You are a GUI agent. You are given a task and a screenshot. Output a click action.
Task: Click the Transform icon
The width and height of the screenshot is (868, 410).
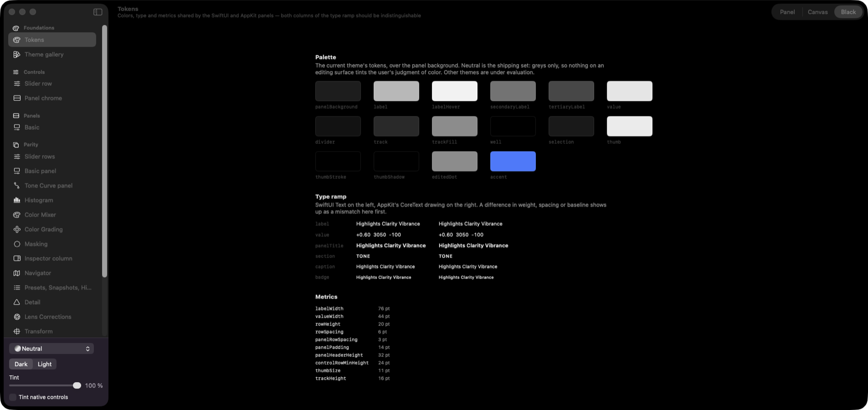(17, 331)
